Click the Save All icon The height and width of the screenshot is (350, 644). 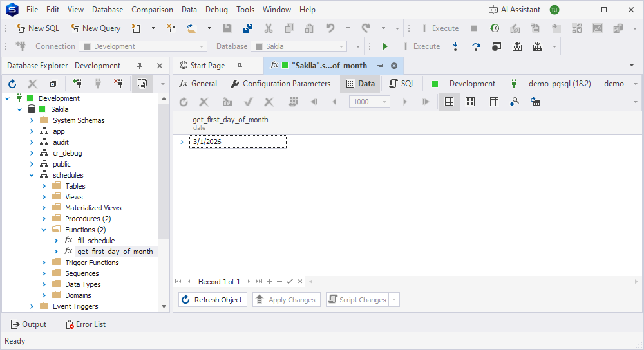pyautogui.click(x=248, y=28)
